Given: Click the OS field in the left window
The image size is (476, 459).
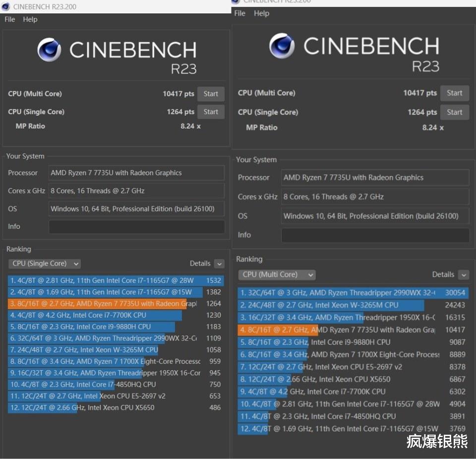Looking at the screenshot, I should coord(136,209).
